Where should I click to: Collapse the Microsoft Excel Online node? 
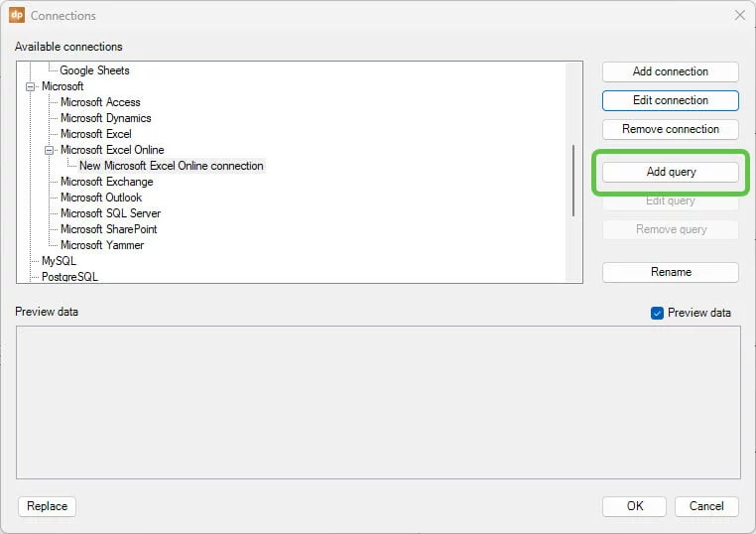point(50,151)
